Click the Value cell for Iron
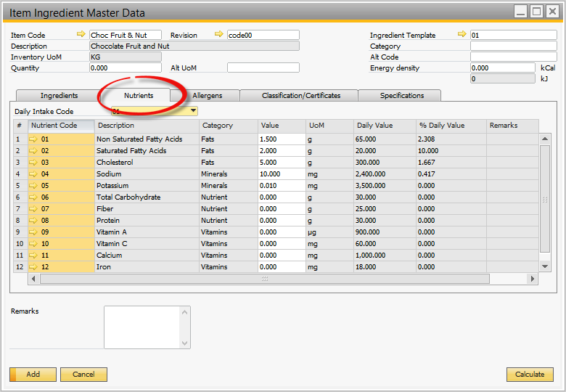This screenshot has height=392, width=566. click(282, 267)
